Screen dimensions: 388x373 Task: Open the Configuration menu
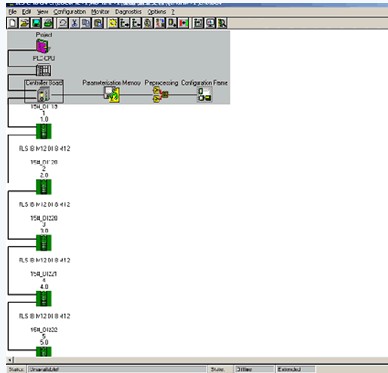click(x=70, y=12)
